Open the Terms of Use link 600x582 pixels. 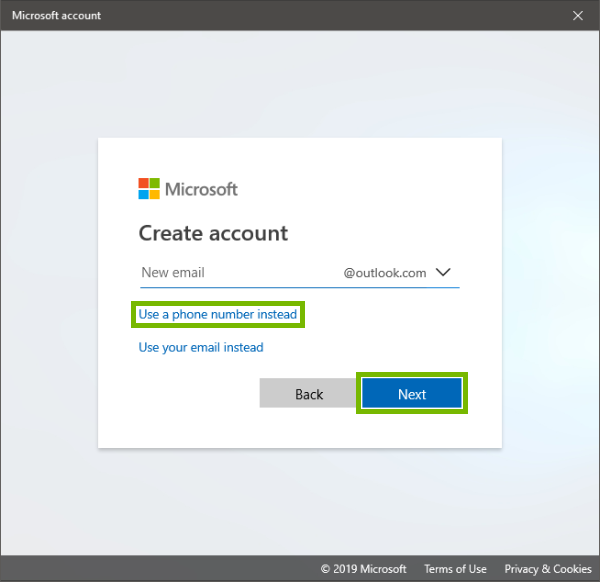click(455, 569)
